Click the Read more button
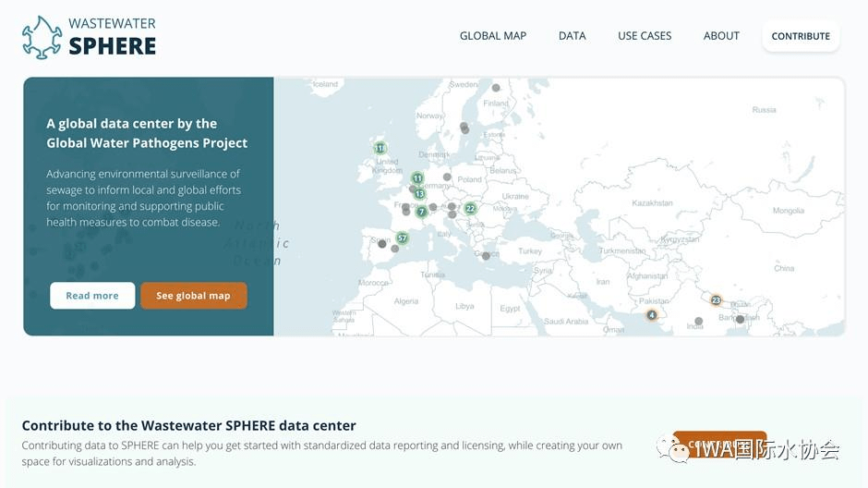 tap(92, 296)
